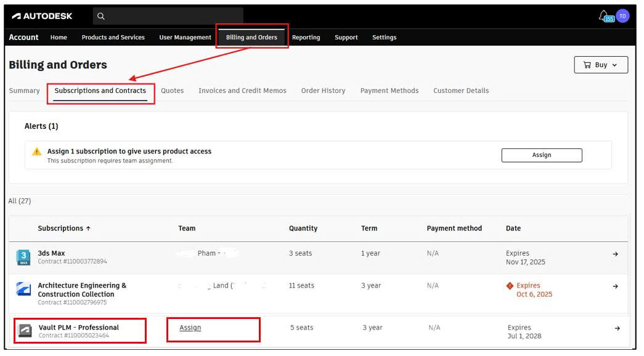Viewport: 644px width, 356px height.
Task: Click the 1 year term cell
Action: [x=370, y=253]
